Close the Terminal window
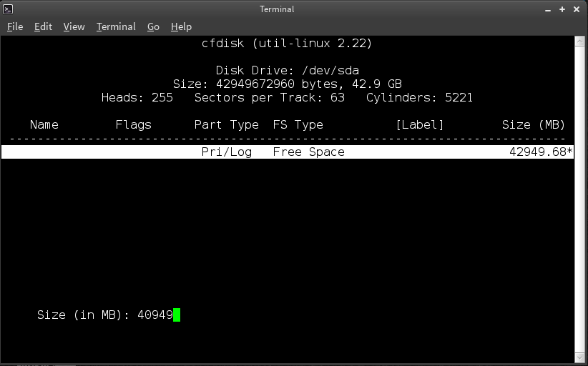Screen dimensions: 588x366 pyautogui.click(x=577, y=9)
